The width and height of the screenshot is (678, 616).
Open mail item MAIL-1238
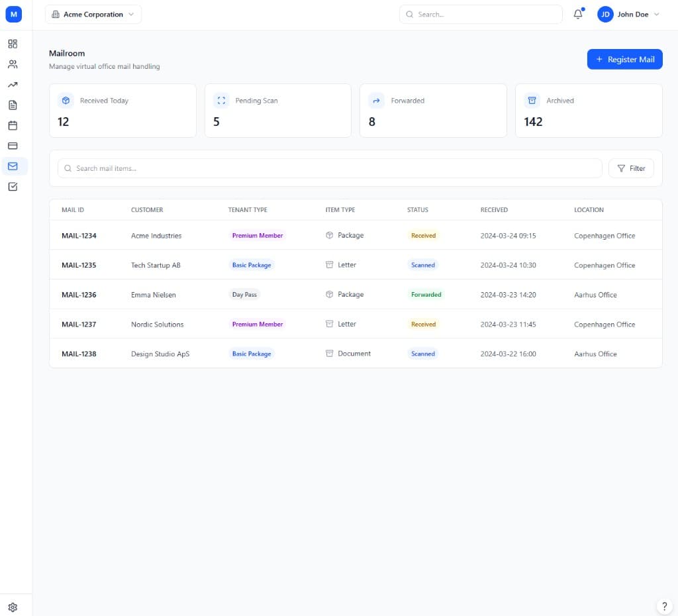[79, 354]
